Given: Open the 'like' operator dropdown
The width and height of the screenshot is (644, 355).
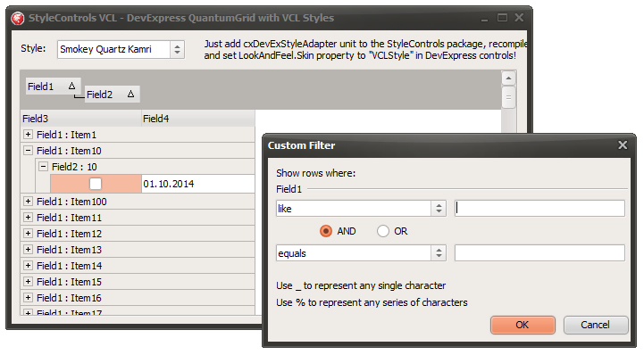Looking at the screenshot, I should point(439,209).
